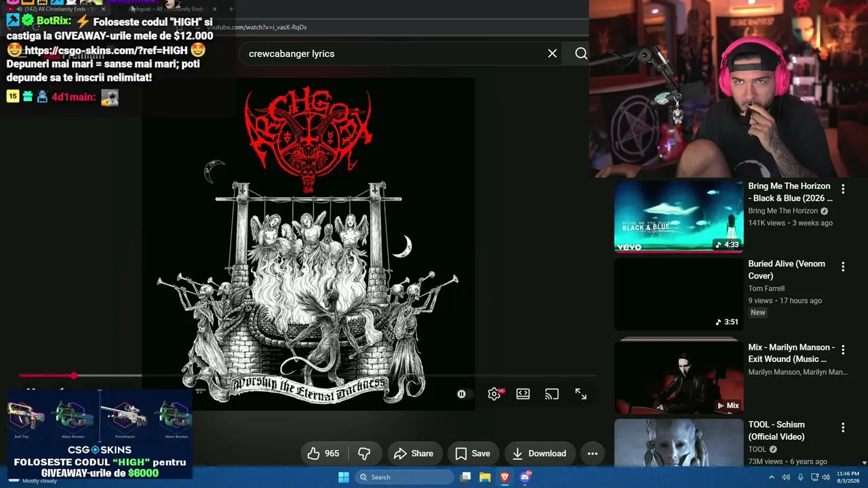The height and width of the screenshot is (488, 868).
Task: Open the Windows Start menu
Action: pyautogui.click(x=344, y=477)
